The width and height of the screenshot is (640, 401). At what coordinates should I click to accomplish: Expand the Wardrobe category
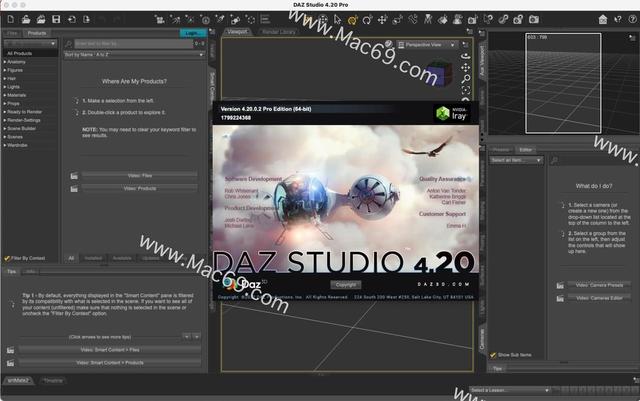[5, 145]
